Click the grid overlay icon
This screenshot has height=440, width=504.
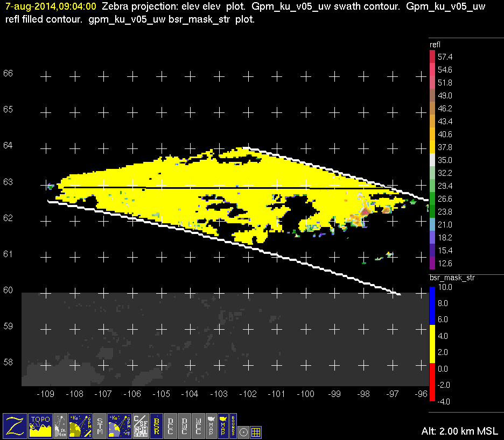(x=256, y=431)
